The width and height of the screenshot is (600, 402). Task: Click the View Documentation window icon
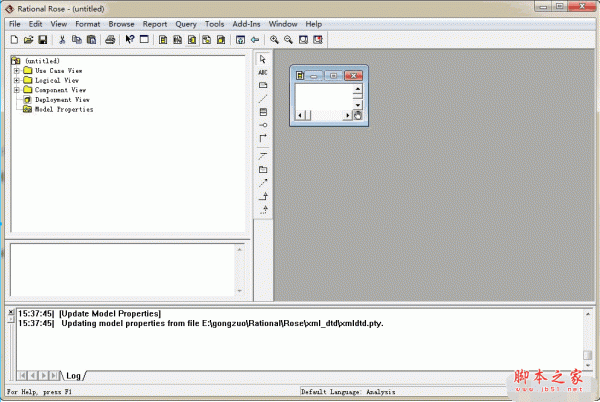(144, 39)
